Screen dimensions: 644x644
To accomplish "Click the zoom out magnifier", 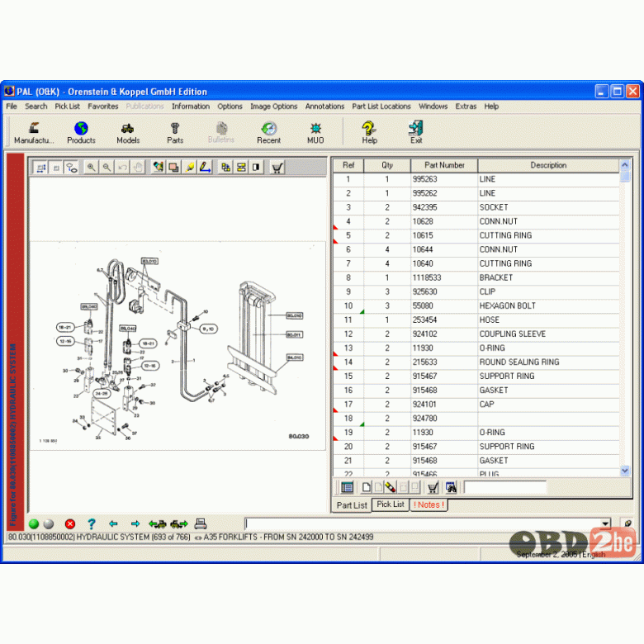I will tap(107, 168).
